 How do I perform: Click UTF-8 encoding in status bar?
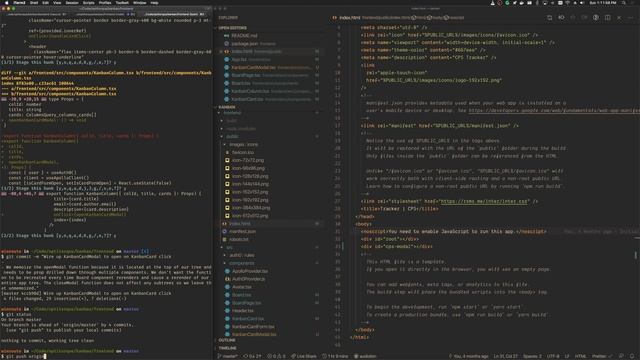[x=553, y=356]
